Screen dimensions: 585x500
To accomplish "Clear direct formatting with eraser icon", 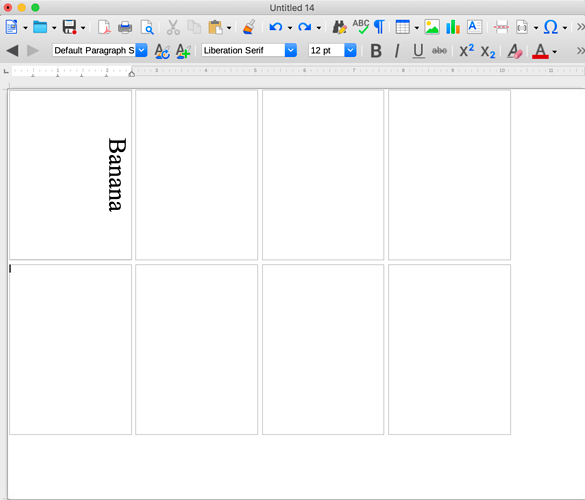I will click(514, 51).
